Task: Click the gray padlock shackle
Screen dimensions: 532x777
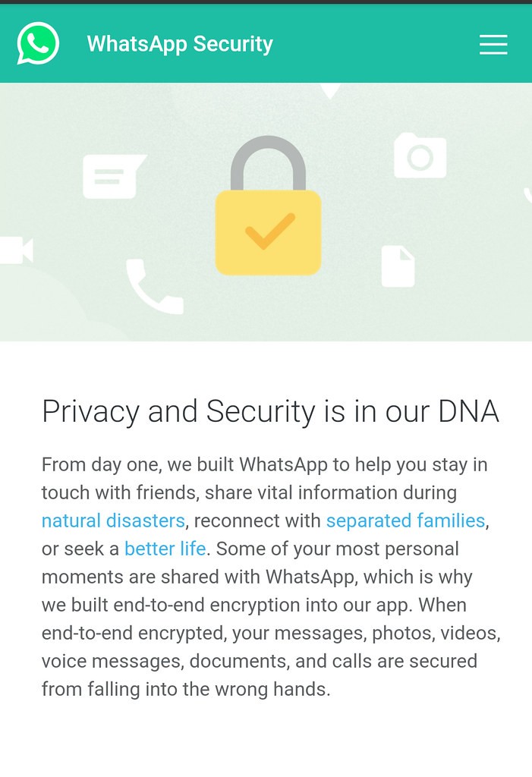Action: (268, 163)
